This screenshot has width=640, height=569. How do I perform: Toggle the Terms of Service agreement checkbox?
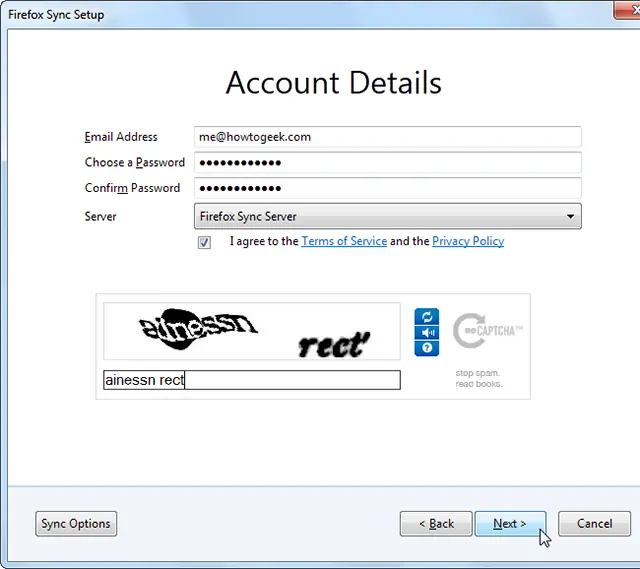204,242
